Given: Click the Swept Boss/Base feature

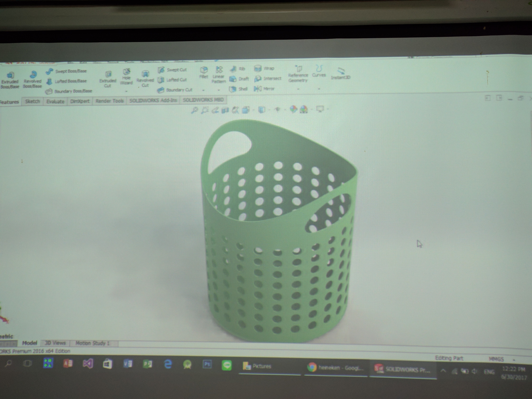Looking at the screenshot, I should coord(66,71).
